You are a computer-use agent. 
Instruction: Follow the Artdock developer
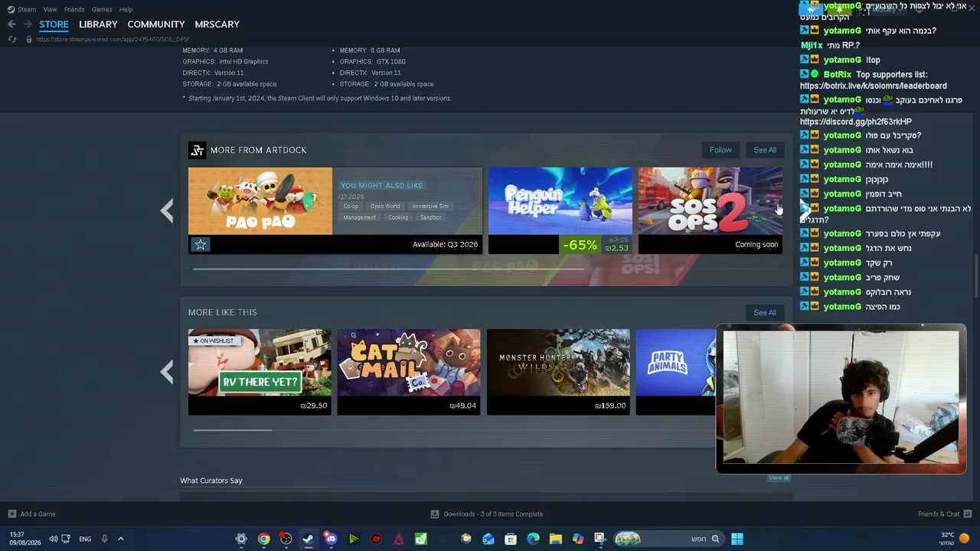720,150
